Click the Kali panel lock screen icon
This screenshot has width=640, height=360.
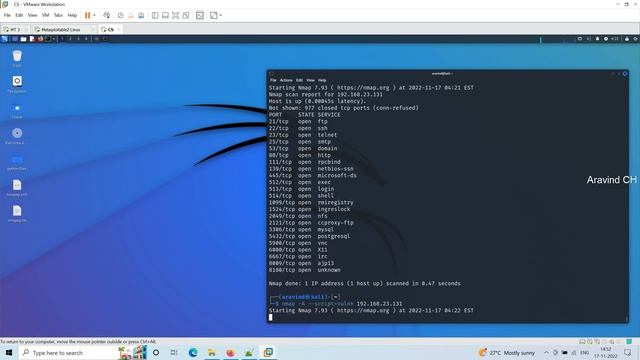click(627, 39)
